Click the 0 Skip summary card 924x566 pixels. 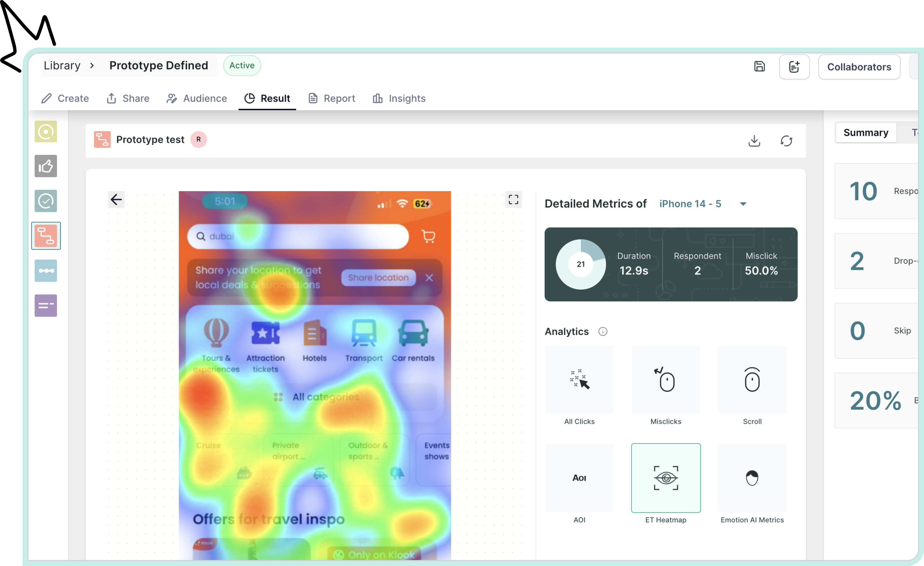coord(877,331)
